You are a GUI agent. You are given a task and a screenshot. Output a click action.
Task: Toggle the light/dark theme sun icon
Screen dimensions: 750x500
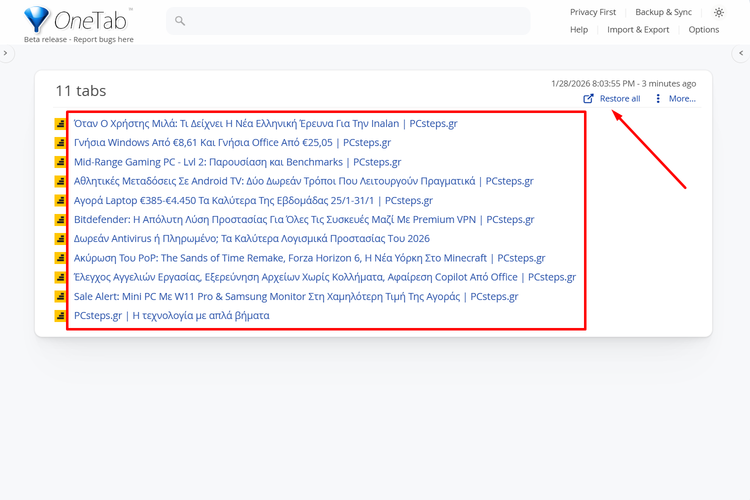pos(718,13)
